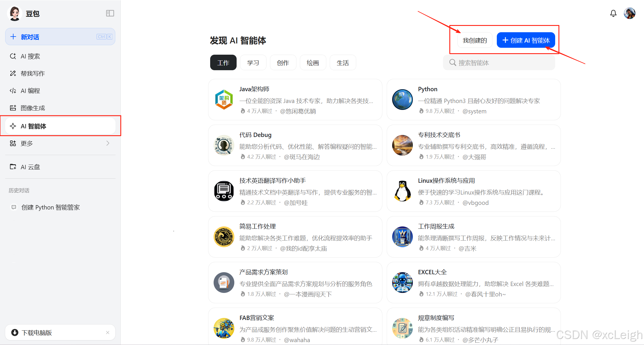Select the 绘画 category tab
644x345 pixels.
tap(313, 62)
